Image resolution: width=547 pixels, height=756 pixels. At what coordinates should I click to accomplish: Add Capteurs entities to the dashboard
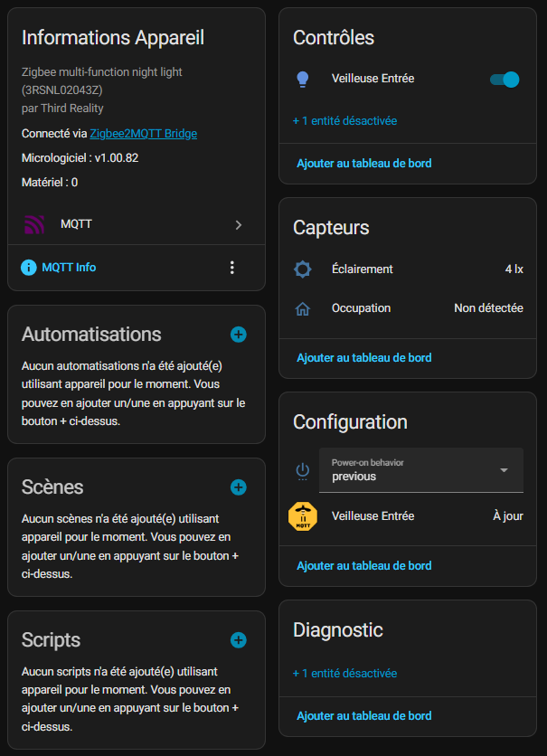363,358
